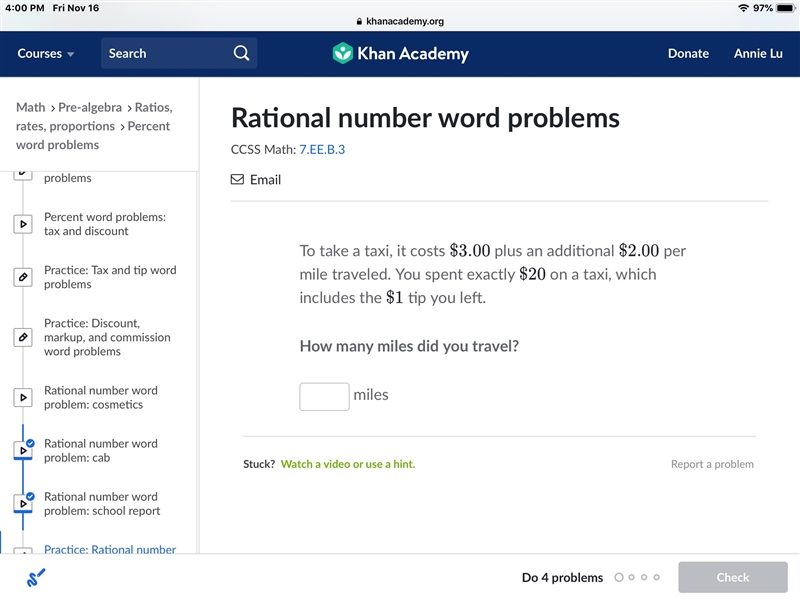Click Report a problem

tap(712, 464)
